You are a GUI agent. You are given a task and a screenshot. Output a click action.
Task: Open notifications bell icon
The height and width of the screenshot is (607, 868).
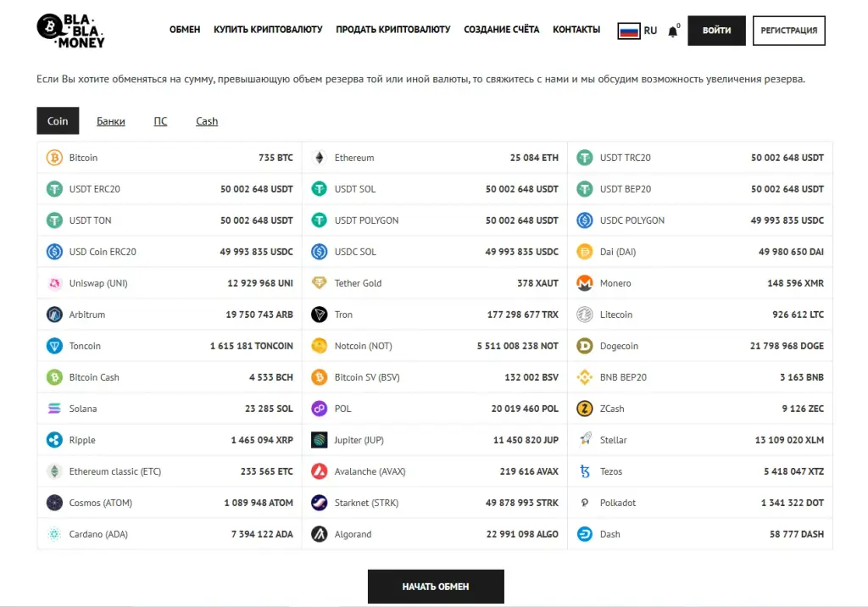click(672, 31)
